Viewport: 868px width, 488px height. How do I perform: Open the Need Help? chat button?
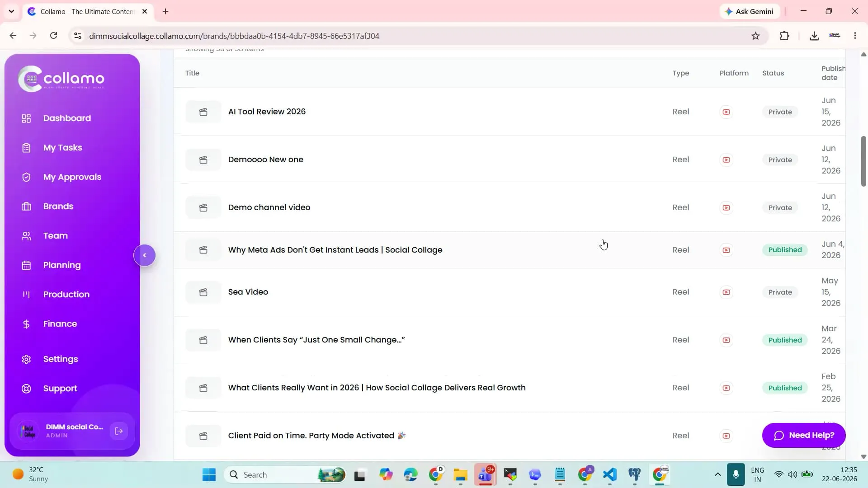[803, 435]
